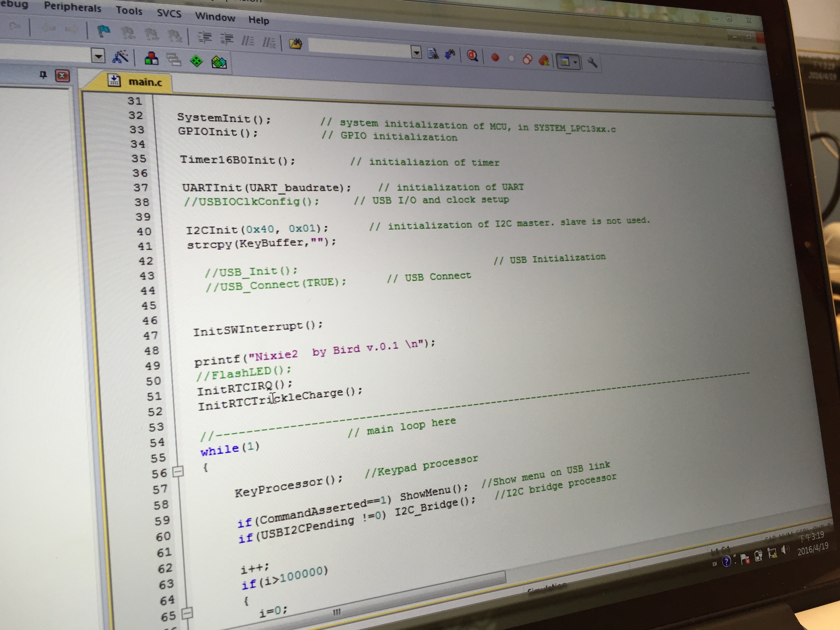Click the Find icon beside search box
840x630 pixels.
click(433, 54)
